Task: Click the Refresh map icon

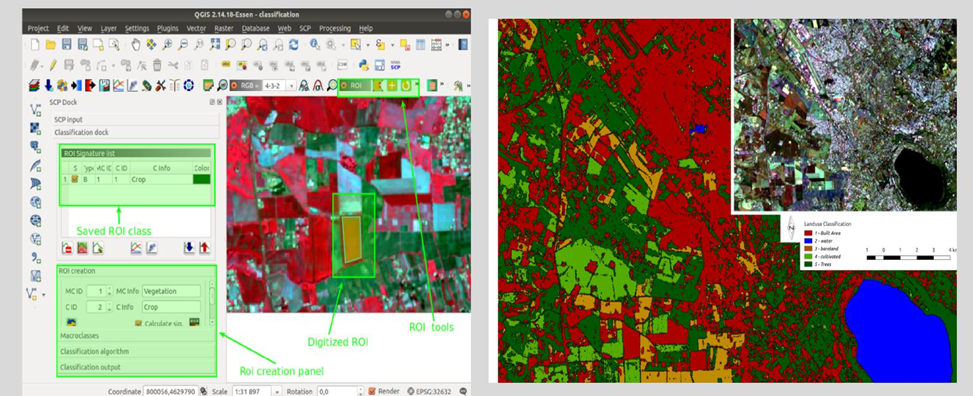Action: pos(294,45)
